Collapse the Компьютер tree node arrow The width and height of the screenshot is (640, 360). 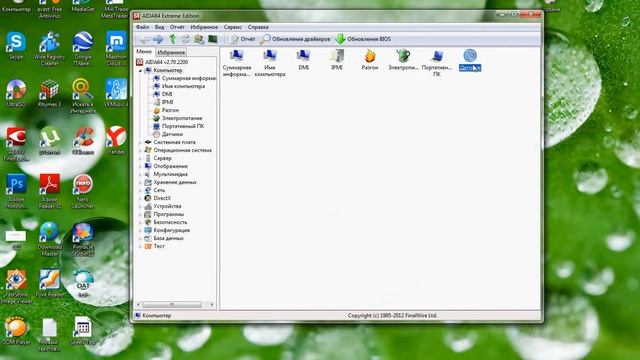140,70
